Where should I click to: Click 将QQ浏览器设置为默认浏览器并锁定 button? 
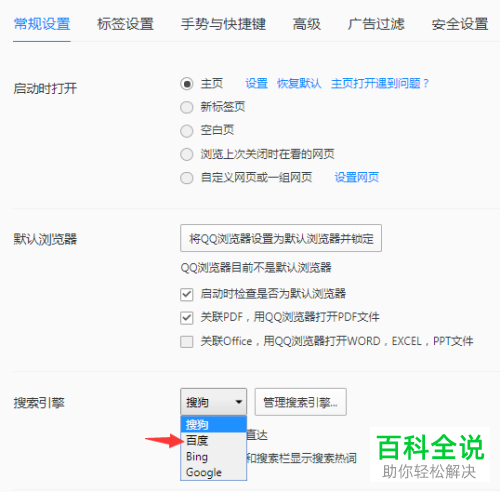pyautogui.click(x=281, y=238)
